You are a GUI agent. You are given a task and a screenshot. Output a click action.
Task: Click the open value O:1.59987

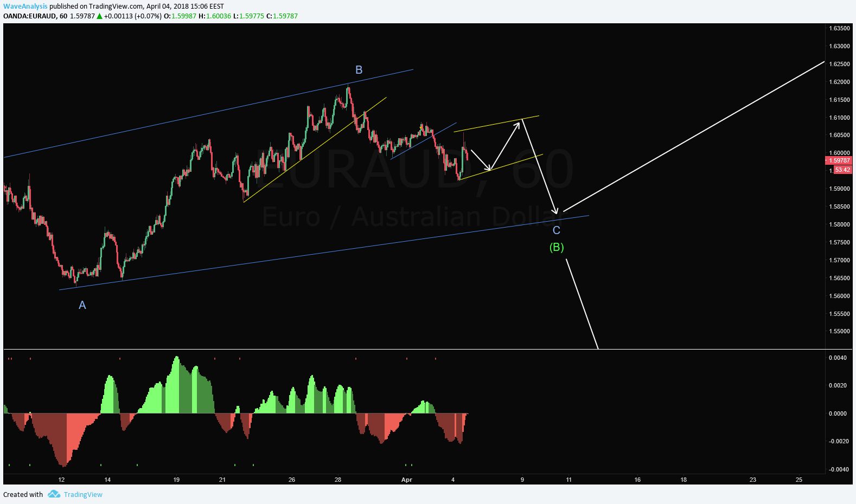[180, 16]
